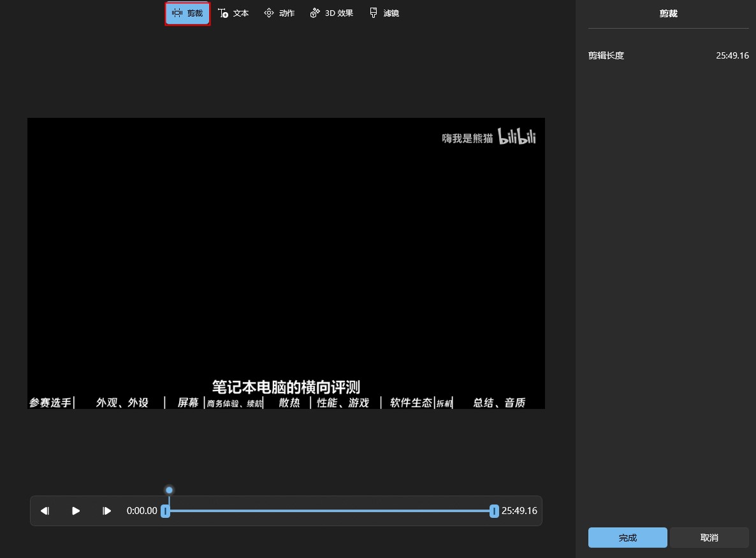Open the 滤镜 filters tool
Viewport: 756px width, 558px height.
click(384, 13)
